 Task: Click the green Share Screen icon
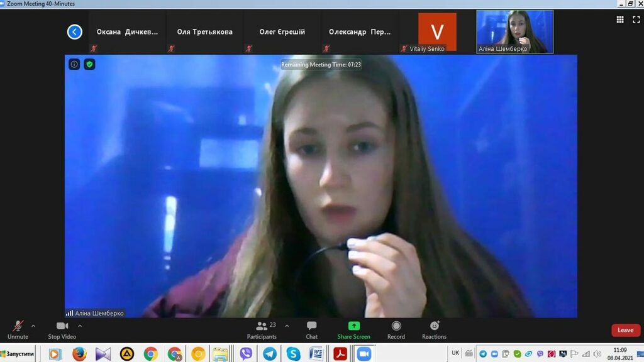tap(353, 326)
